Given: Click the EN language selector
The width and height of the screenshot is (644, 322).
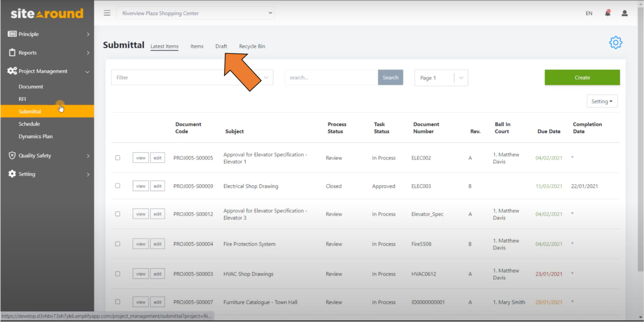Looking at the screenshot, I should tap(589, 13).
